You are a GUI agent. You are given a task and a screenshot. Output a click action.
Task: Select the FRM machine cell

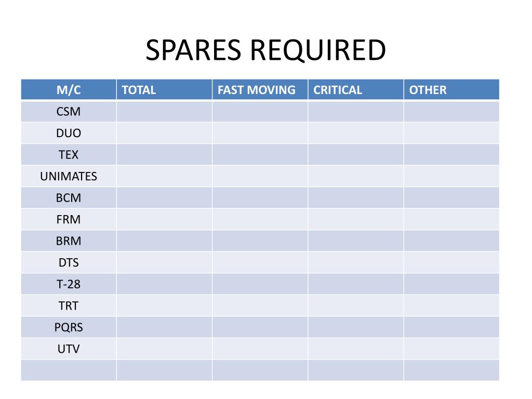coord(69,220)
